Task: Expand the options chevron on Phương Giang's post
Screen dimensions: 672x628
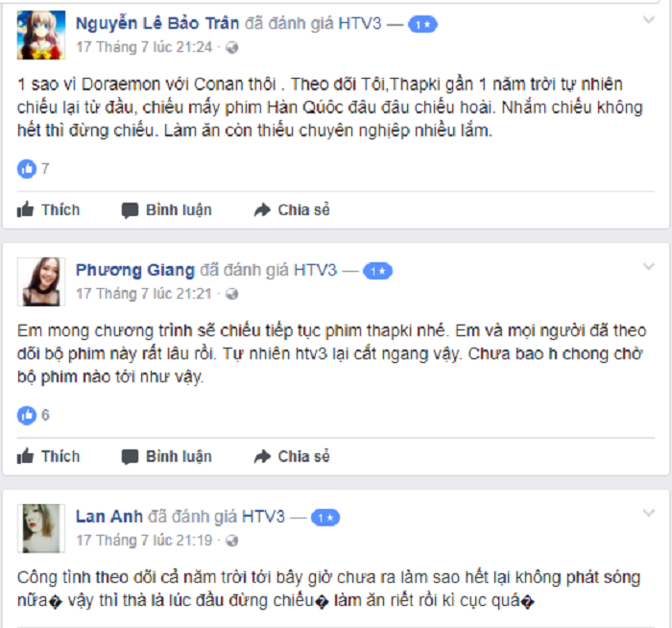Action: [649, 267]
